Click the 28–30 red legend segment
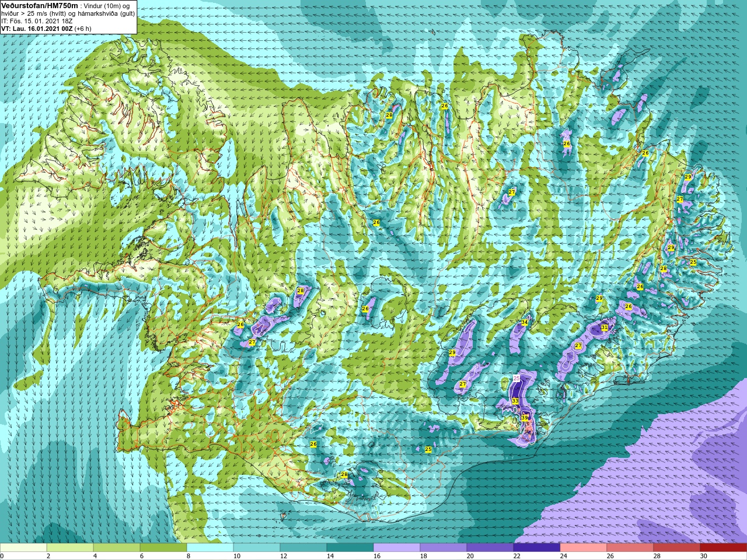This screenshot has width=747, height=560. tap(677, 547)
